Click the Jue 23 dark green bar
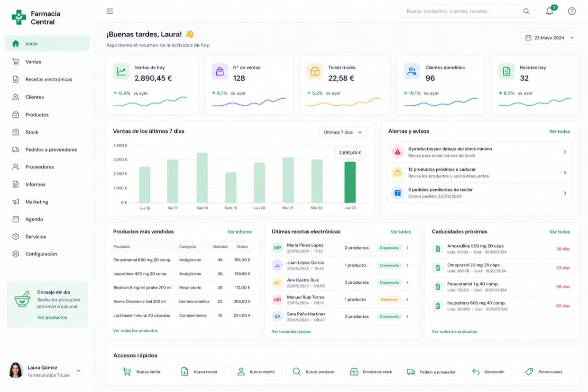 (350, 182)
